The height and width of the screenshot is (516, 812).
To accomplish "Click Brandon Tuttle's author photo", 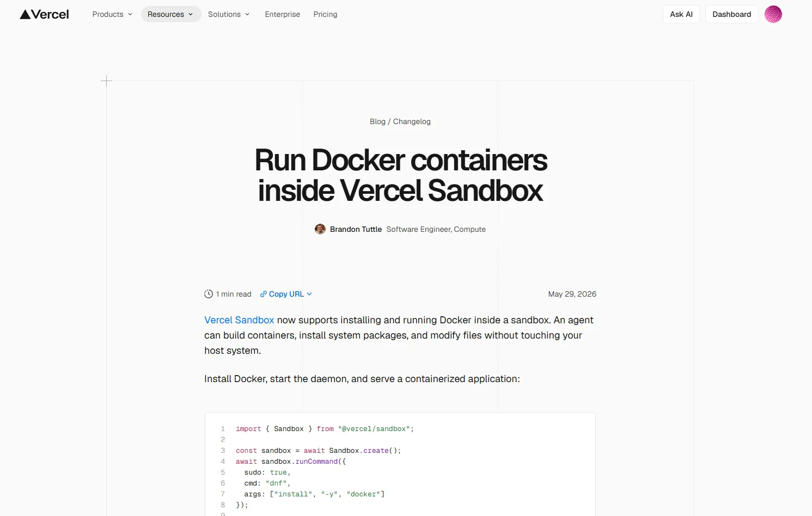I will (320, 229).
